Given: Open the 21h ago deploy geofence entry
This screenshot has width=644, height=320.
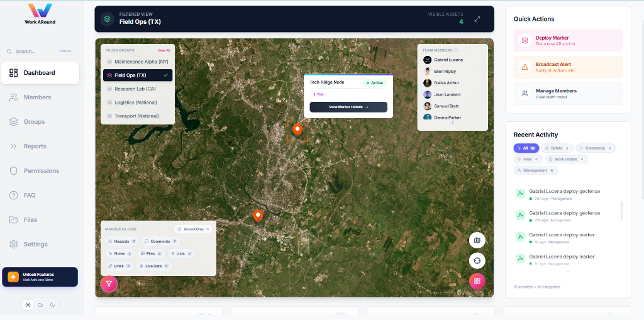Looking at the screenshot, I should pyautogui.click(x=567, y=216).
